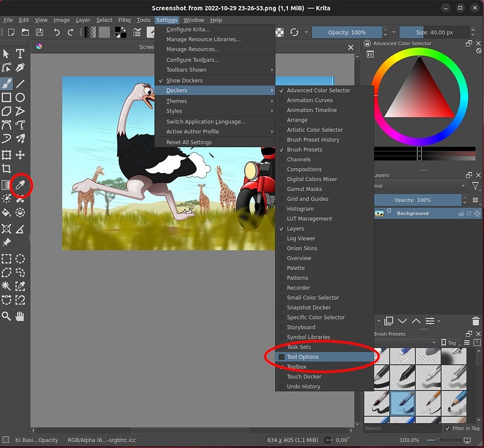Viewport: 484px width, 448px height.
Task: Adjust the layer Opacity slider
Action: (x=417, y=200)
